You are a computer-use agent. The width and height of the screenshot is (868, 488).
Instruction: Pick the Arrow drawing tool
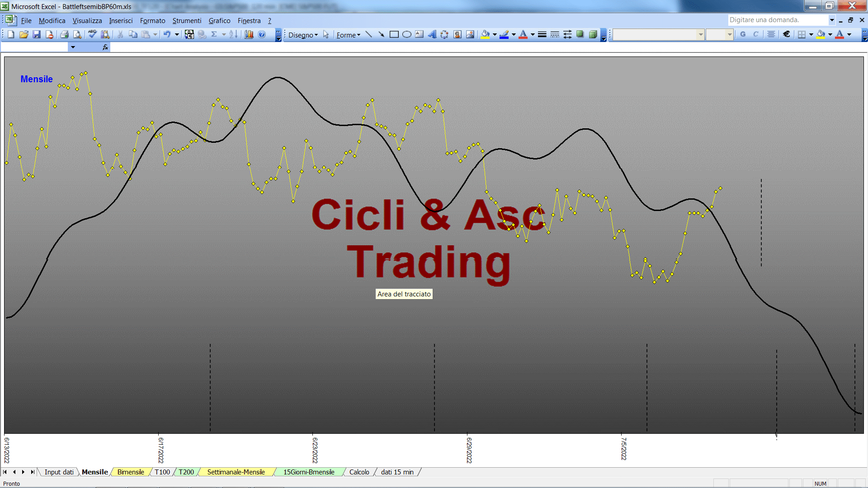[382, 34]
